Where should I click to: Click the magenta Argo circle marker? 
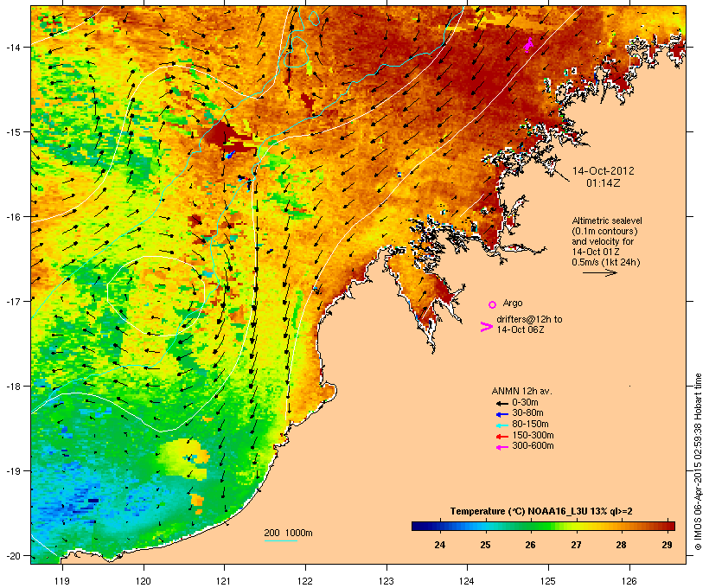[493, 304]
